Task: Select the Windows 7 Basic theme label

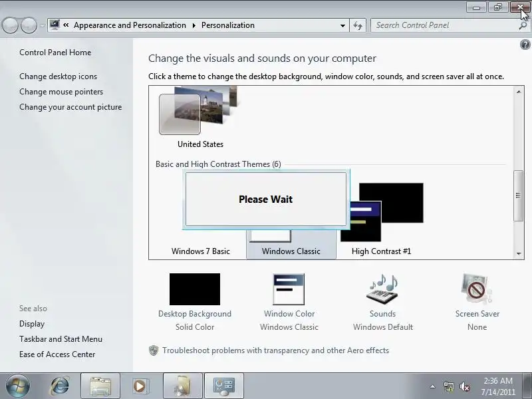Action: click(x=201, y=251)
